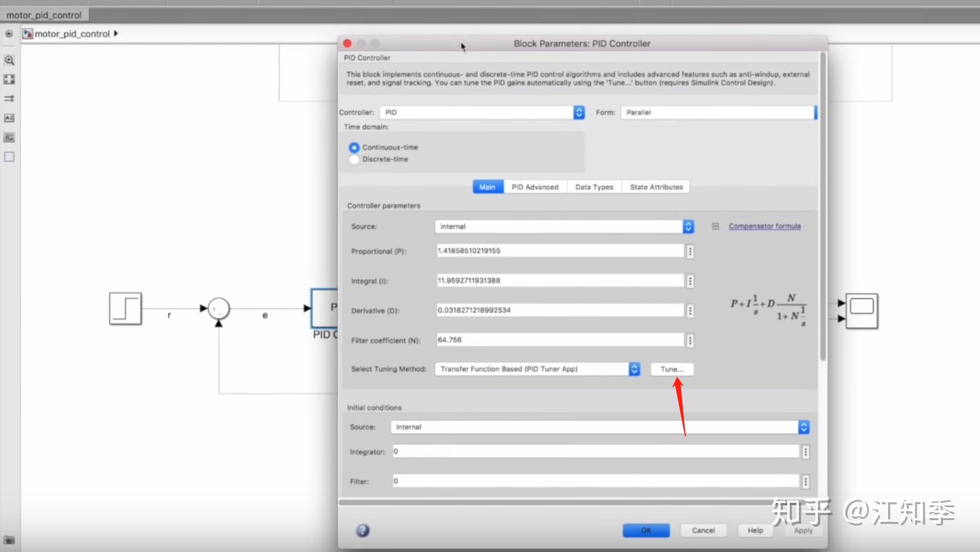Click the Integrator initial value field
980x552 pixels.
tap(596, 451)
